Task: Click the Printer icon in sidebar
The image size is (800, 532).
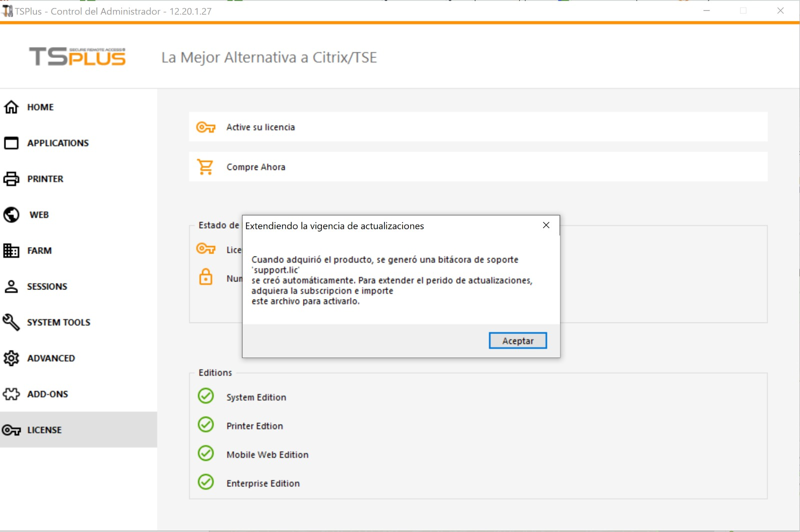Action: [11, 179]
